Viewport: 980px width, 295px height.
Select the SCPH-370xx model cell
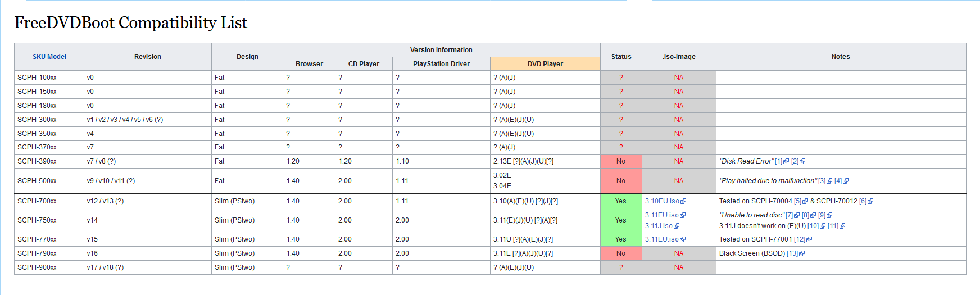pos(49,147)
